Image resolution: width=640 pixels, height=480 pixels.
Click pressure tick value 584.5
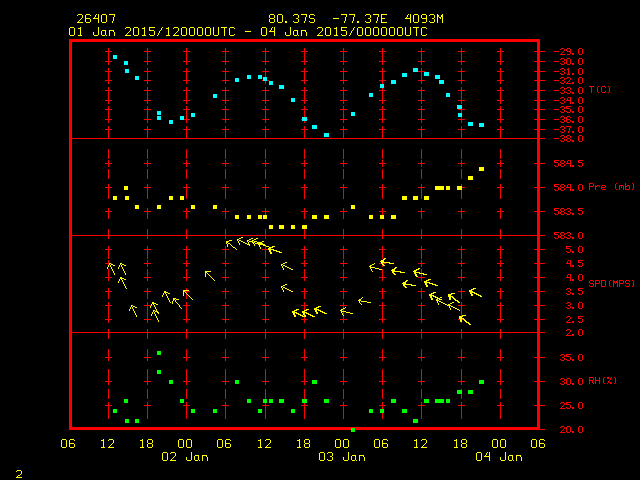tap(569, 164)
